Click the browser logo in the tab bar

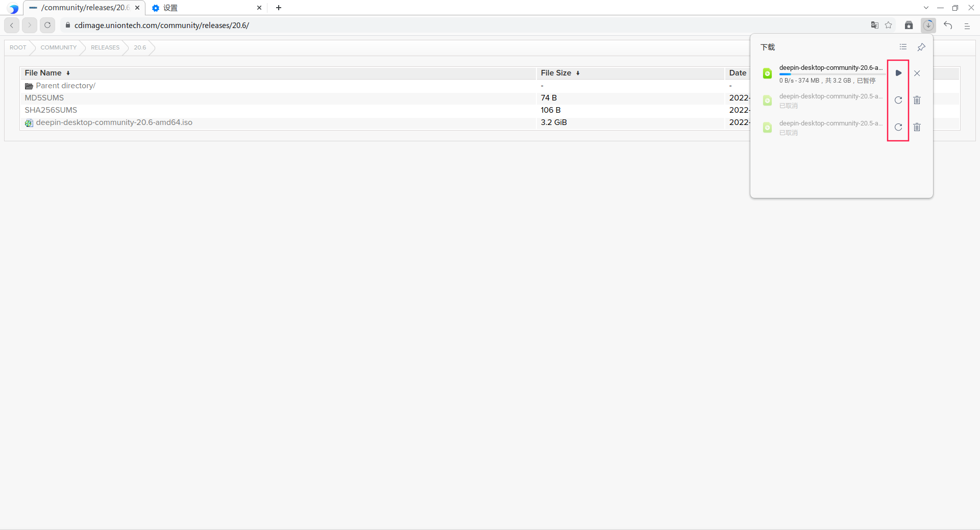tap(14, 8)
